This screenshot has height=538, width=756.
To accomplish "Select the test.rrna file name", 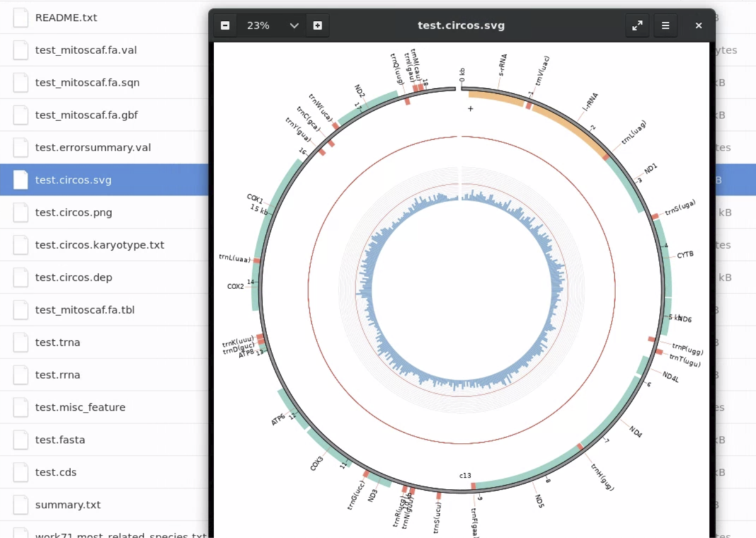I will pos(57,375).
